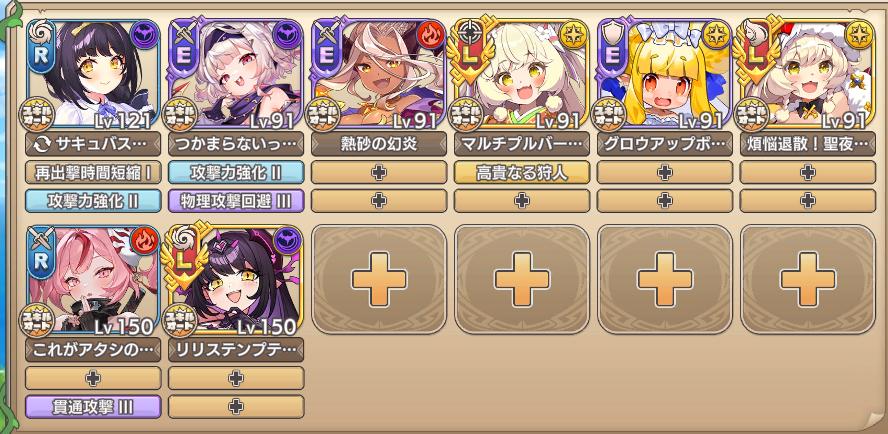Tap the swirl class icon on the Lv 121 character

pos(42,34)
